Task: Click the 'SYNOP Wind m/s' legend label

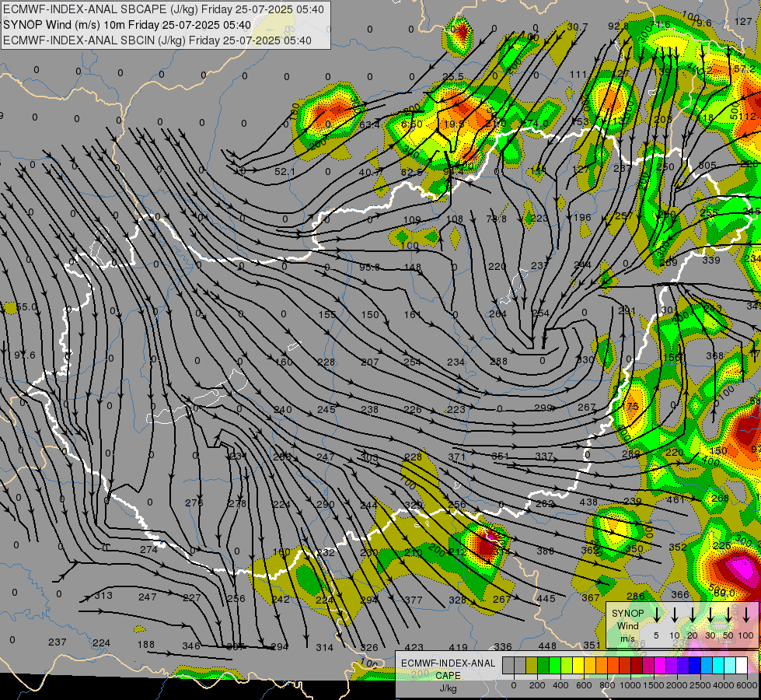Action: 627,626
